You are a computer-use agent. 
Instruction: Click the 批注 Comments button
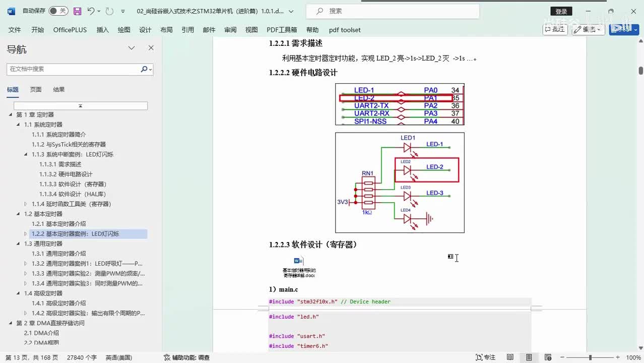(x=555, y=29)
